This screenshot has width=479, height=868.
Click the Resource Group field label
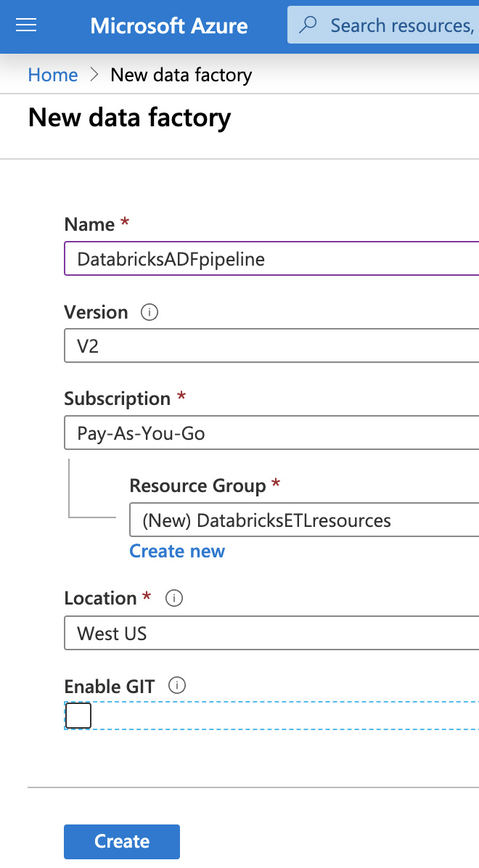[x=197, y=486]
